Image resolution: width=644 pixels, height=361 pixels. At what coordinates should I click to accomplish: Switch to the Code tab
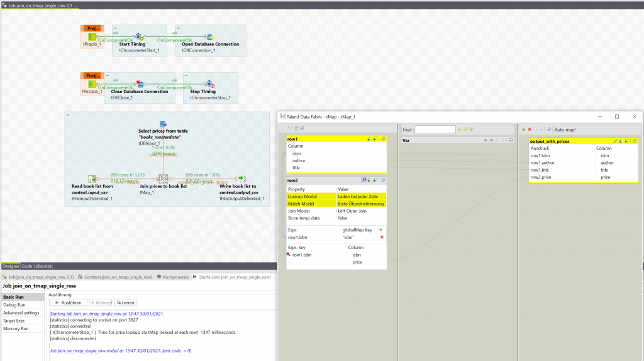pyautogui.click(x=27, y=266)
